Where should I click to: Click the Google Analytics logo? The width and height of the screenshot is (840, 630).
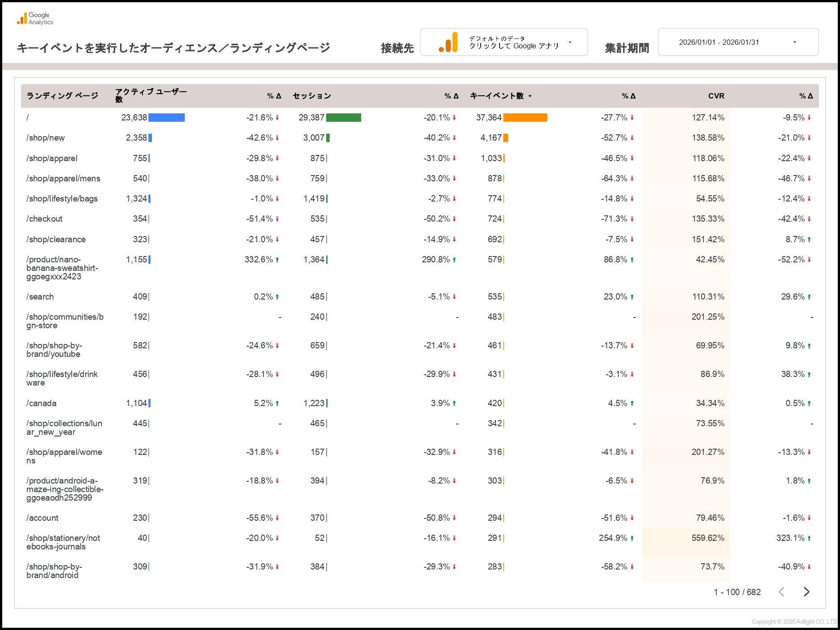[35, 19]
